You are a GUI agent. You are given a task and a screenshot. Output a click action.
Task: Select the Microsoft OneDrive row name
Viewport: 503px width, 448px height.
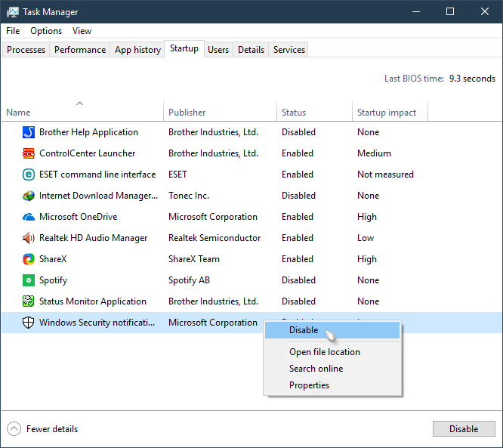(x=79, y=217)
